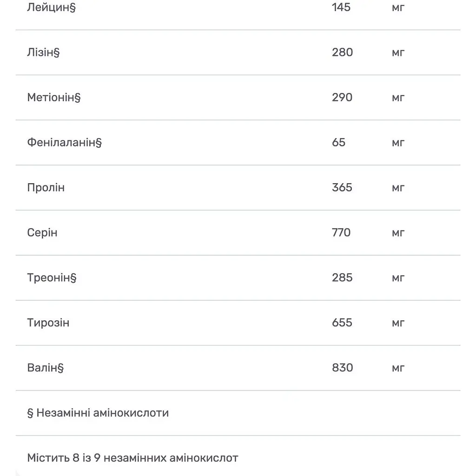Click the 365 value for Пролін
The height and width of the screenshot is (476, 476).
pos(342,188)
